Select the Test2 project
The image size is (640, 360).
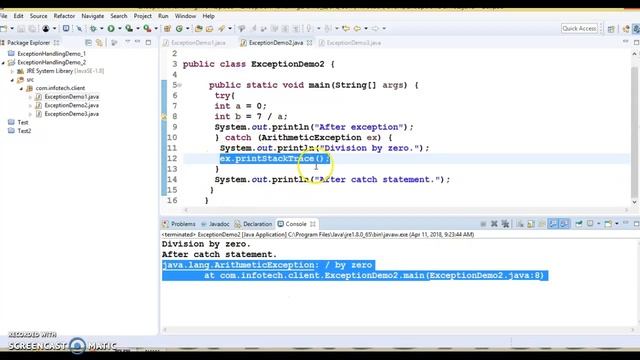click(24, 131)
